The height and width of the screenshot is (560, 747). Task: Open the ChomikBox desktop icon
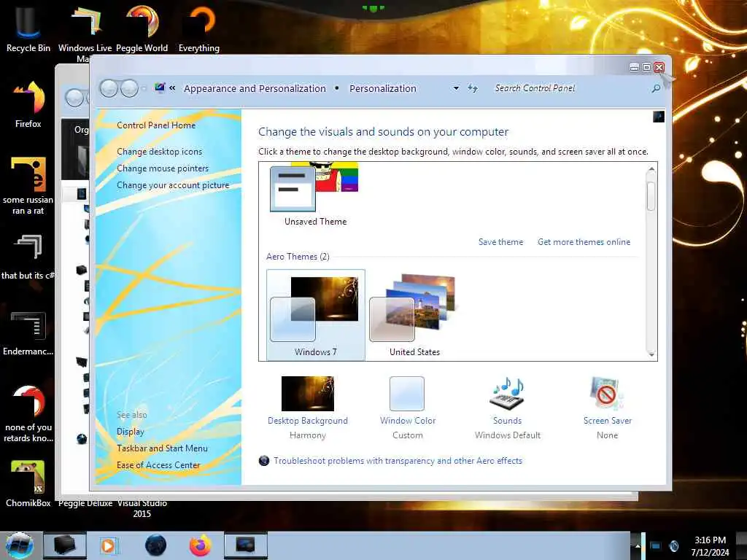pyautogui.click(x=28, y=484)
